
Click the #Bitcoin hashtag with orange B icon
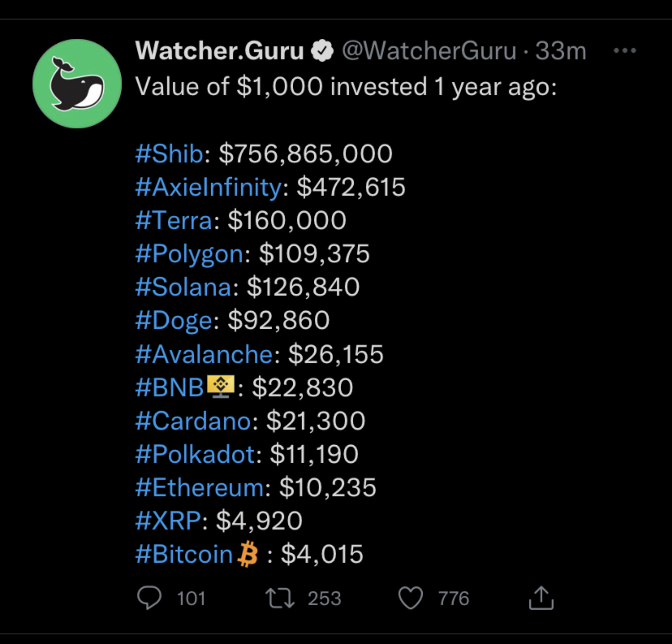coord(197,554)
